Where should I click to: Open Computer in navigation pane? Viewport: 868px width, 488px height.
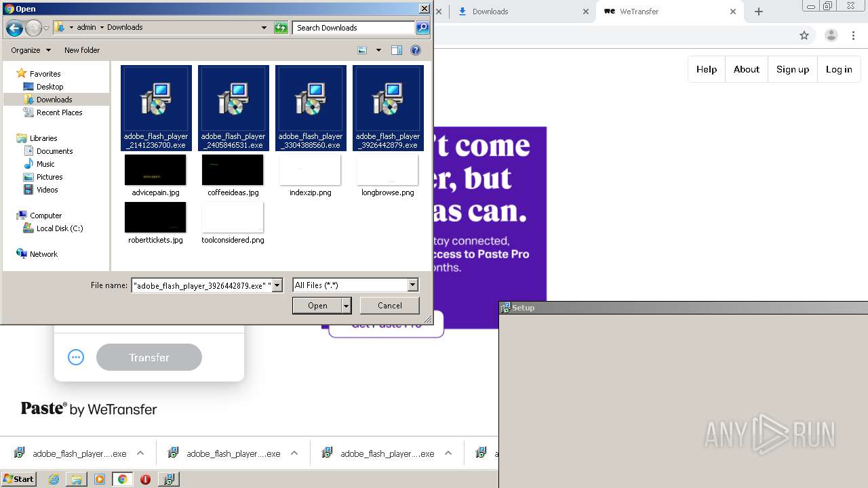tap(45, 216)
